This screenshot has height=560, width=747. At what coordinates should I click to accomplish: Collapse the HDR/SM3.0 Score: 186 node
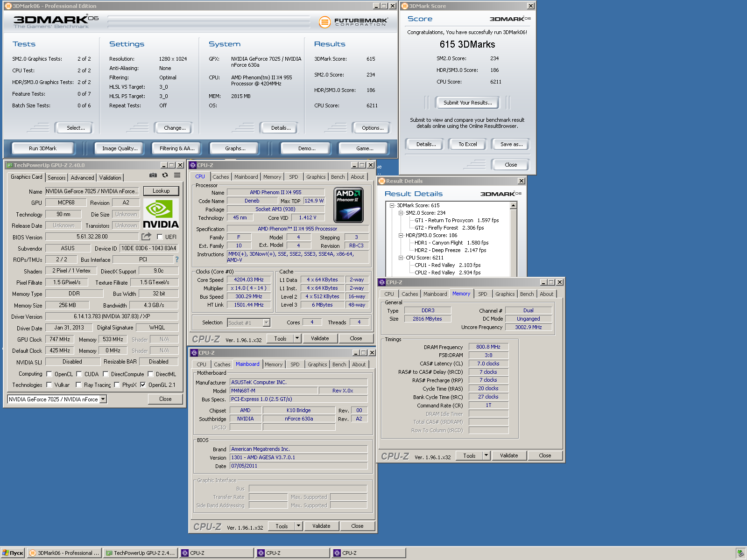point(401,235)
